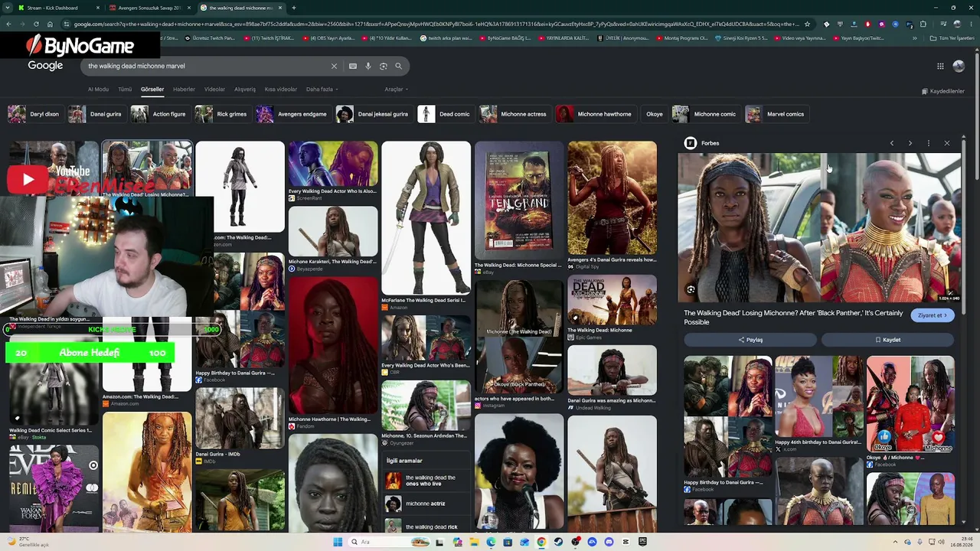
Task: Click the Chrome icon in the taskbar
Action: 541,542
